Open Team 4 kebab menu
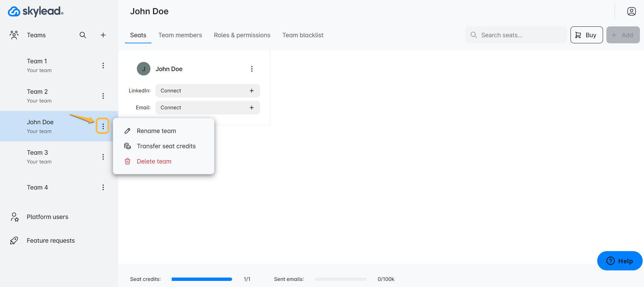Image resolution: width=644 pixels, height=287 pixels. pyautogui.click(x=103, y=187)
